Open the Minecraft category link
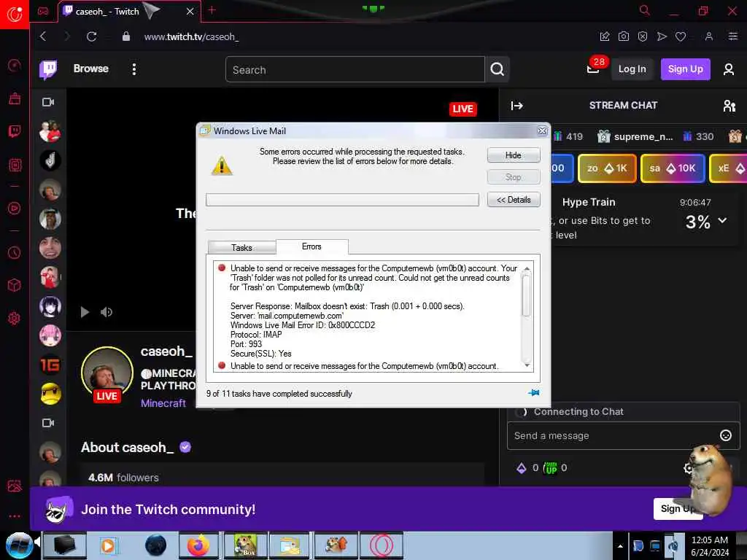This screenshot has height=560, width=747. click(163, 403)
